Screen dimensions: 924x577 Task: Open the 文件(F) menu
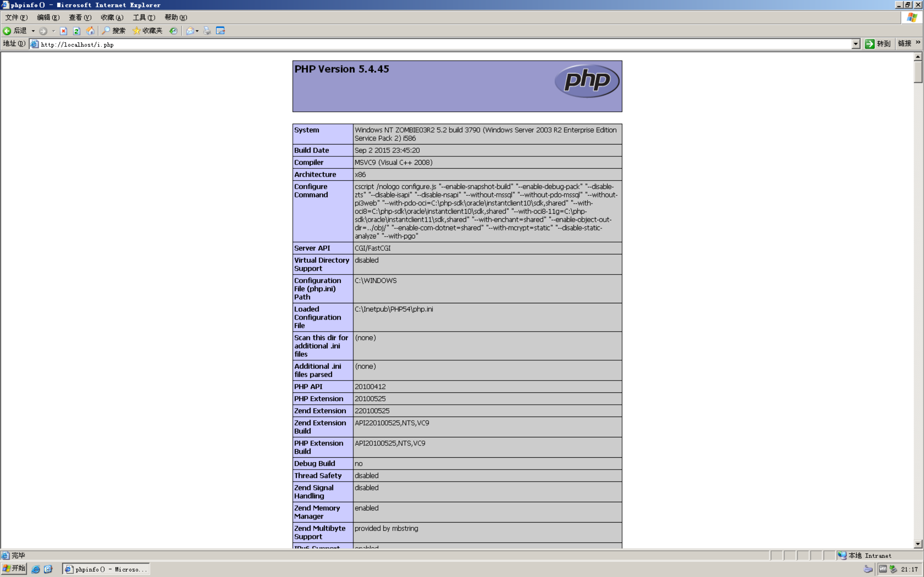(x=16, y=18)
